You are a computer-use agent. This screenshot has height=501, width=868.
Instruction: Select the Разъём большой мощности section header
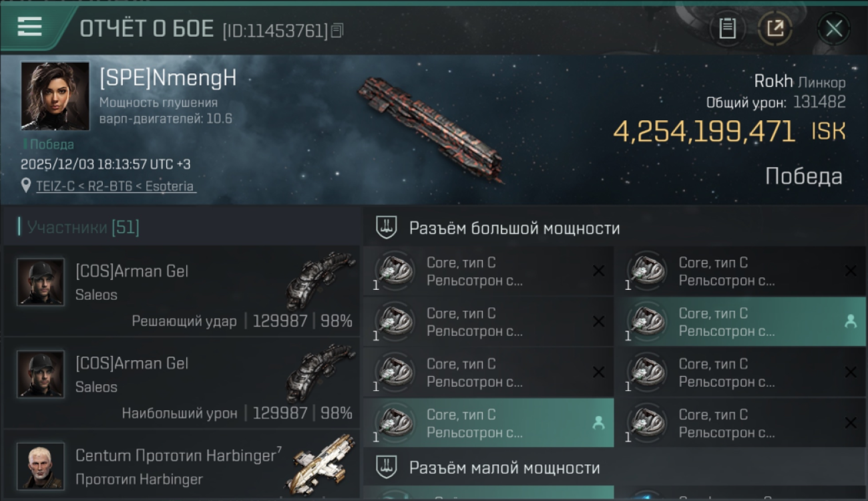(514, 228)
